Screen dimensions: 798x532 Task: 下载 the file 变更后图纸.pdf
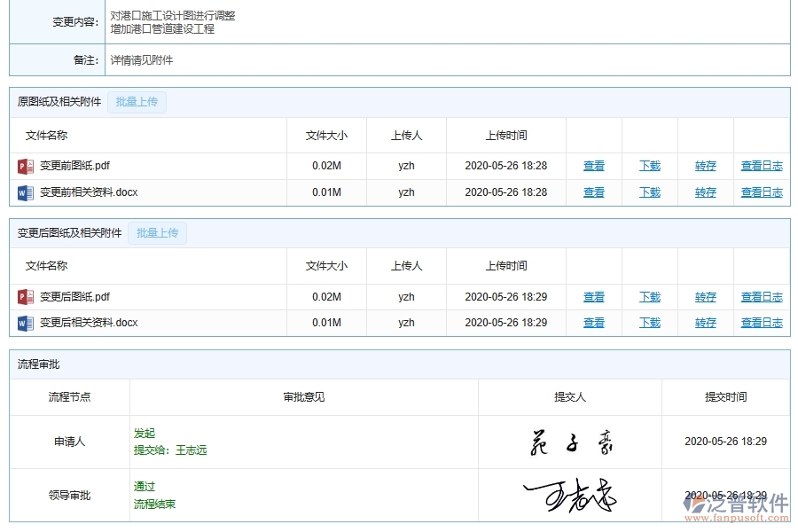pyautogui.click(x=649, y=297)
